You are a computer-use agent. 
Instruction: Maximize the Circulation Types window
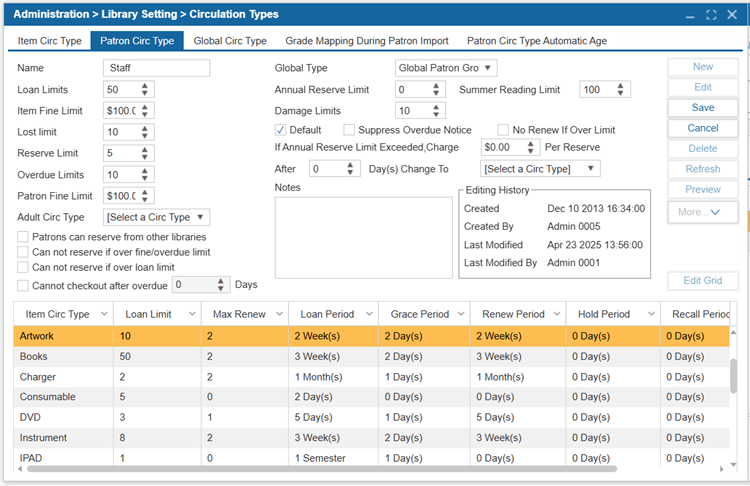[x=711, y=14]
